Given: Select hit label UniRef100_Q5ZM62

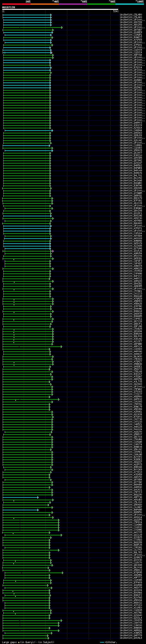Looking at the screenshot, I should pos(131,87).
